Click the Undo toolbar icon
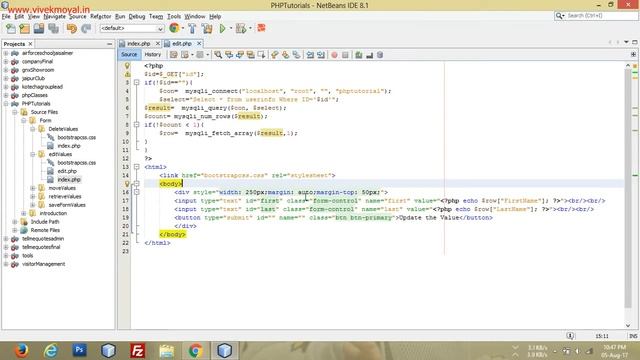640x360 pixels. (x=72, y=28)
